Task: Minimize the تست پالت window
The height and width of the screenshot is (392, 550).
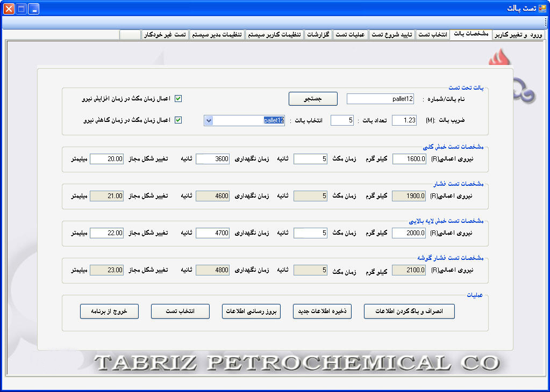Action: click(x=33, y=9)
